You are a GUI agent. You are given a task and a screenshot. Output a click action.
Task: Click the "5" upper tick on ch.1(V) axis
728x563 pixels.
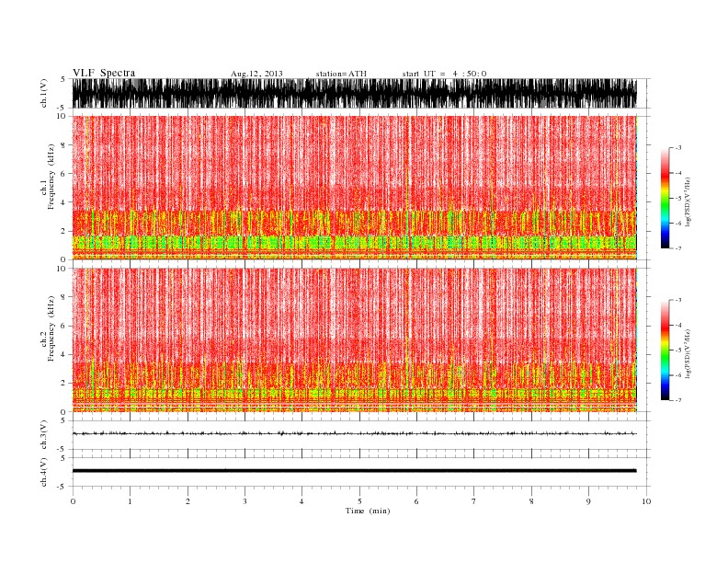[x=63, y=79]
